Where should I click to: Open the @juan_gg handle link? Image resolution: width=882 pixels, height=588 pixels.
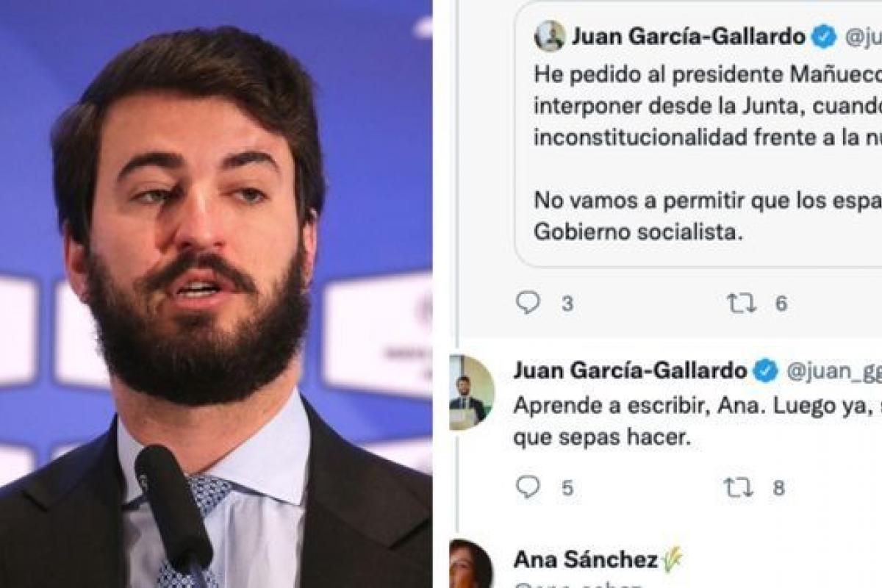click(833, 371)
